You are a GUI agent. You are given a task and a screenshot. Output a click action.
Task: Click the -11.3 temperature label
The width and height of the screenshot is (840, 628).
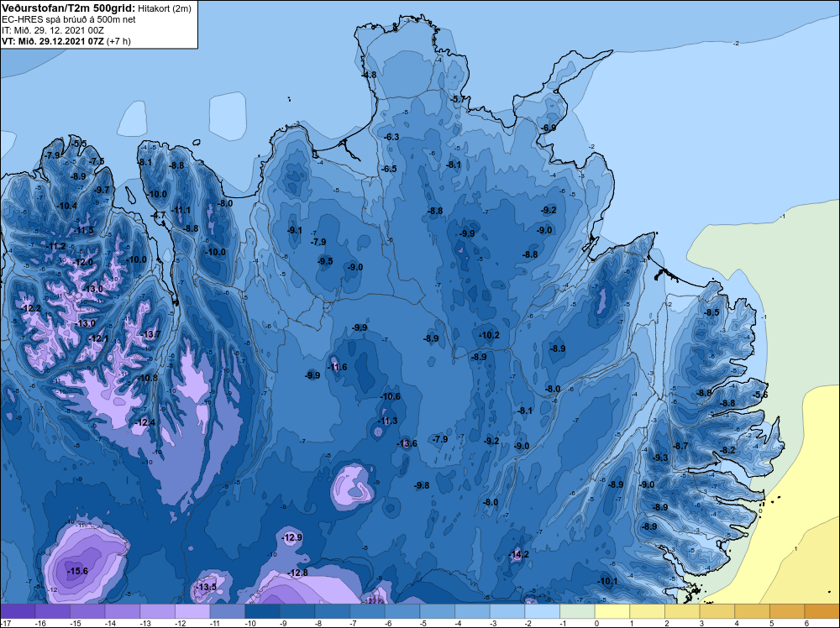[386, 421]
